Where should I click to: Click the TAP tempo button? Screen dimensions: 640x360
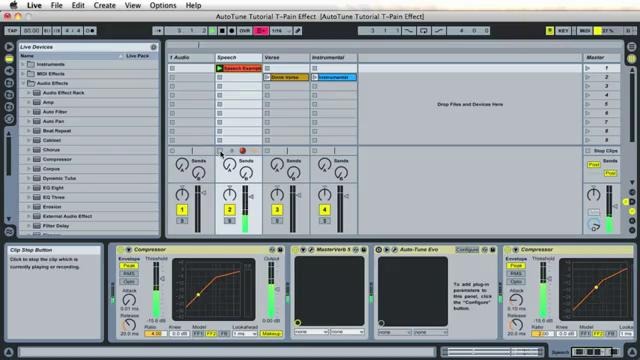(x=12, y=31)
